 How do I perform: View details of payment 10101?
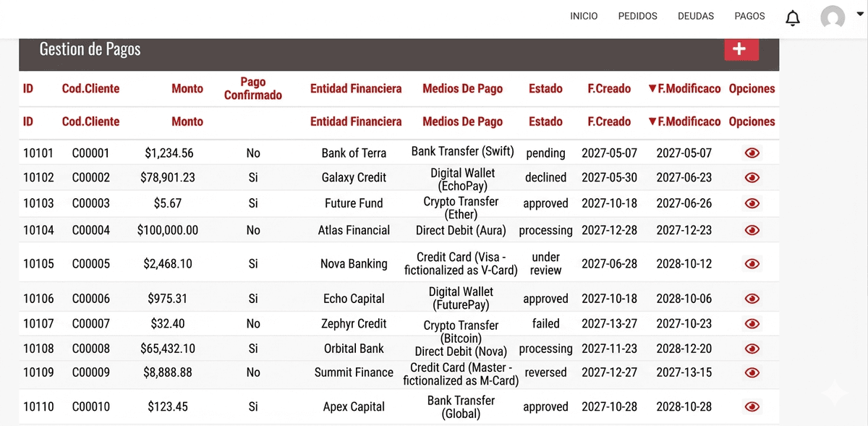[x=752, y=153]
